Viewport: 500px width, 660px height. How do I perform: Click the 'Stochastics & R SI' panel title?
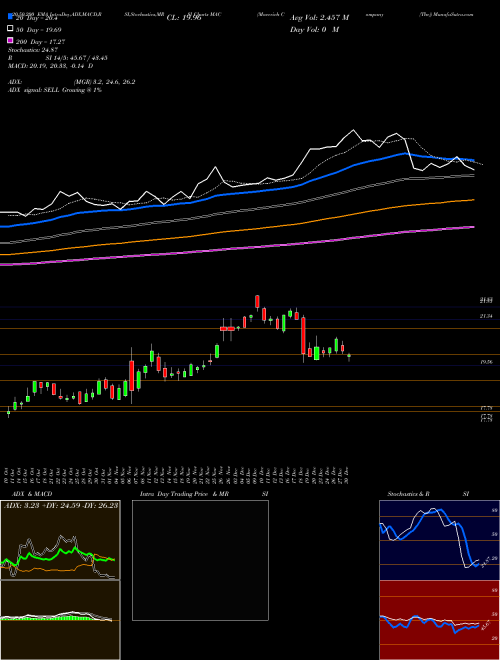tap(428, 494)
